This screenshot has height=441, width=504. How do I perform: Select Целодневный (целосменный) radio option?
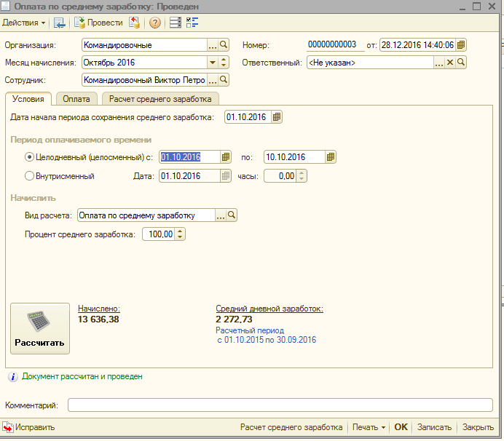pos(29,156)
